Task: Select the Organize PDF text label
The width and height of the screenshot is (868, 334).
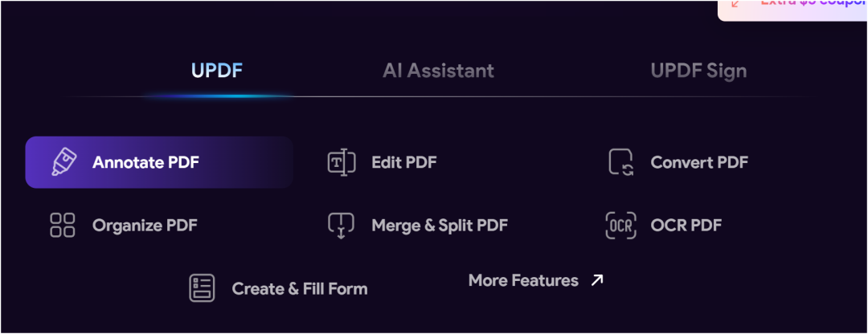Action: click(145, 226)
